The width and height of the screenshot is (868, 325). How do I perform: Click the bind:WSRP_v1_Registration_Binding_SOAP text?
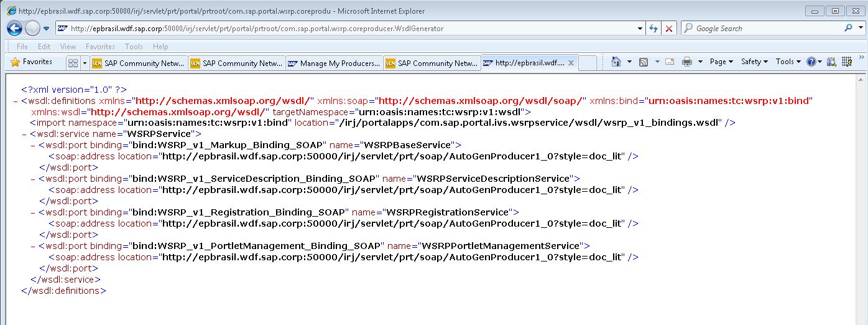click(x=239, y=213)
